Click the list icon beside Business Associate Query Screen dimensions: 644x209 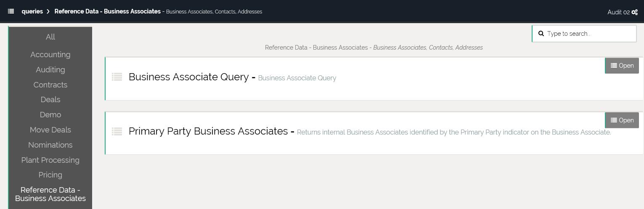pyautogui.click(x=117, y=77)
